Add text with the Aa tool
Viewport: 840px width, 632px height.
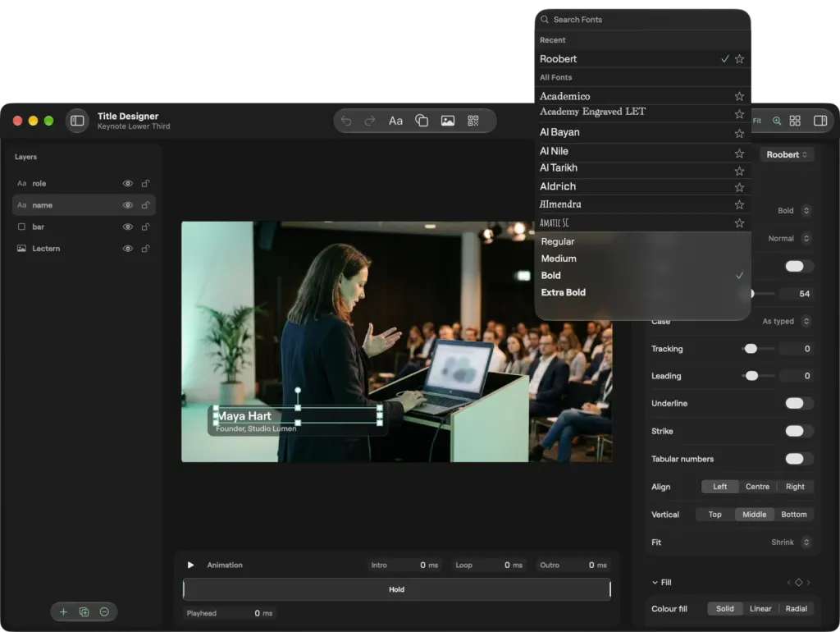[x=395, y=121]
